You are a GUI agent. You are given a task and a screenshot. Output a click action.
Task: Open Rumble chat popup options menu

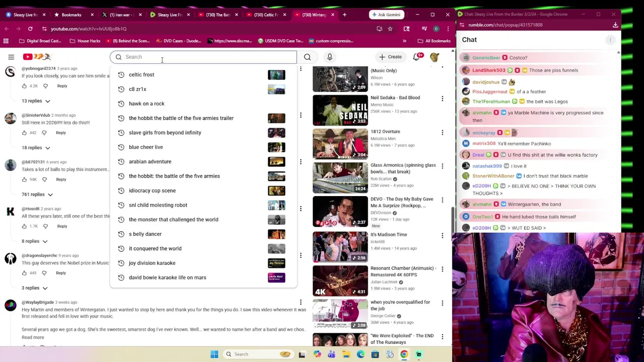pyautogui.click(x=610, y=40)
